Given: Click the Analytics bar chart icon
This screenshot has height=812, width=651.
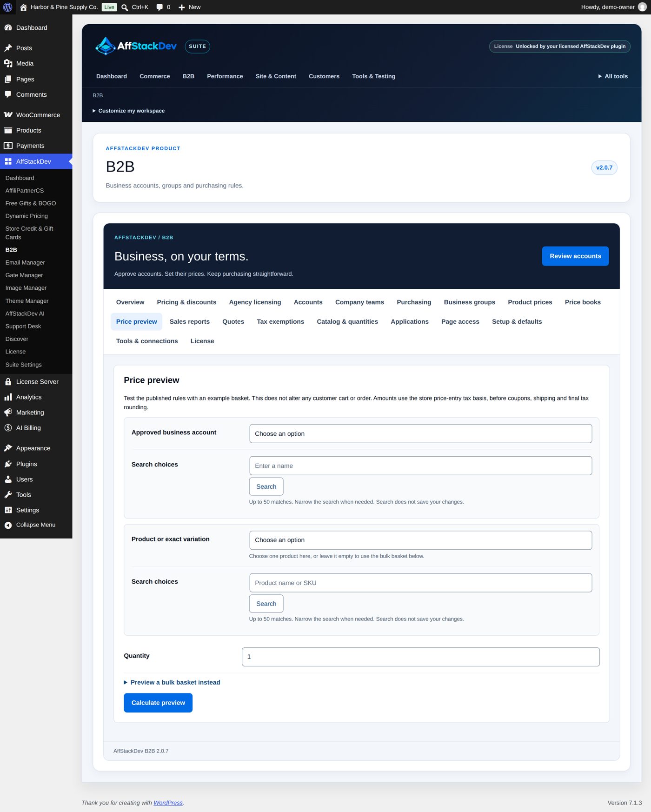Looking at the screenshot, I should click(8, 397).
